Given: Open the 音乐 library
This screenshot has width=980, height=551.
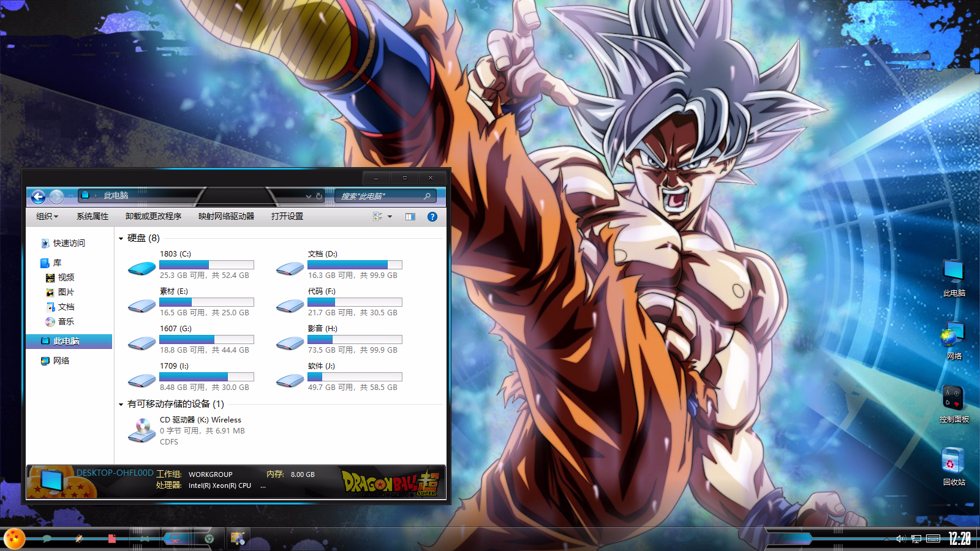Looking at the screenshot, I should pos(60,321).
